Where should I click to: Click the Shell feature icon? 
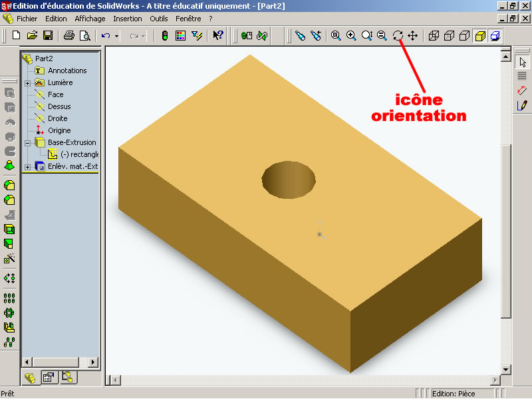(9, 229)
